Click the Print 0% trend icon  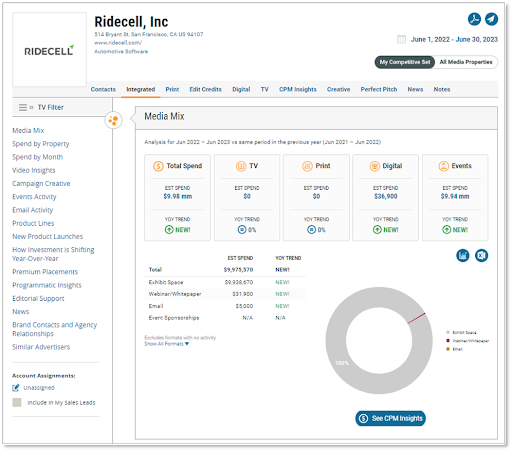(x=311, y=230)
